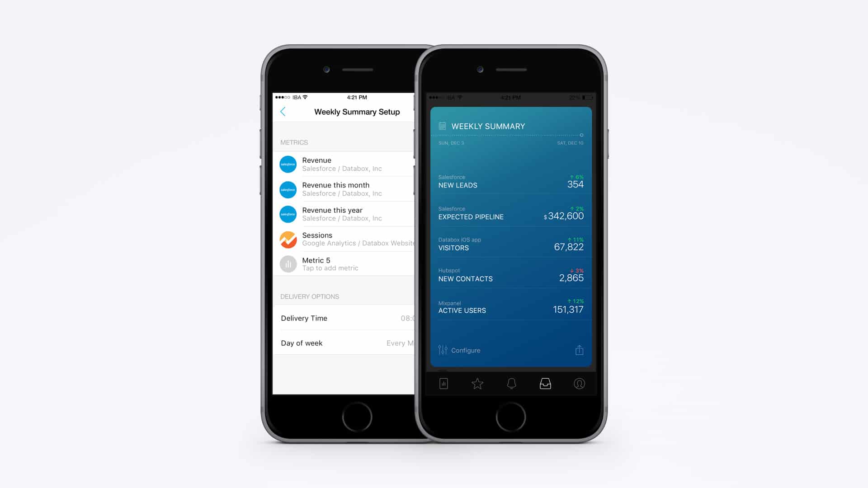Image resolution: width=868 pixels, height=488 pixels.
Task: Tap the favorites star icon
Action: point(477,383)
